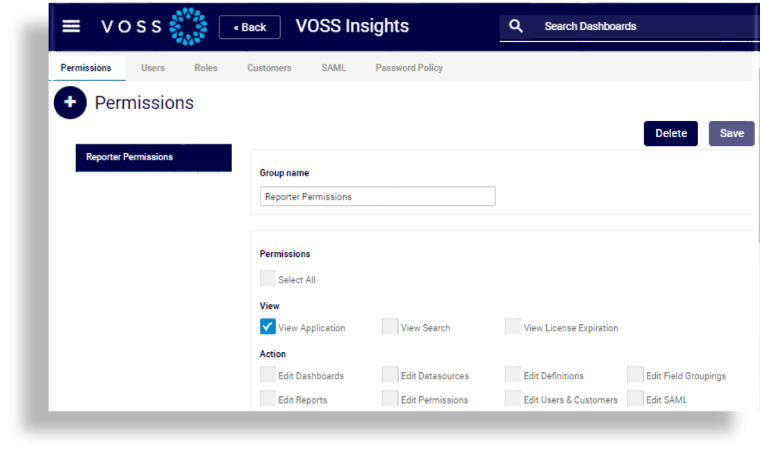
Task: Enable the View Search permission
Action: 390,327
